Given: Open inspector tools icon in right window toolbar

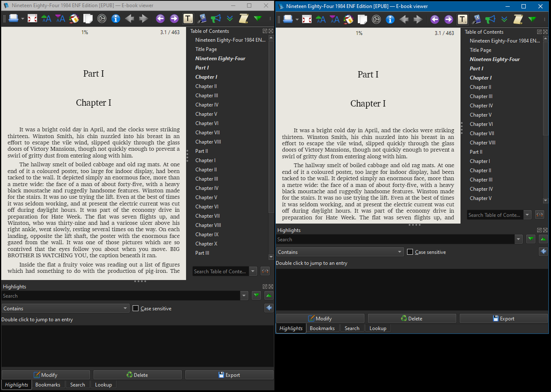Looking at the screenshot, I should [476, 19].
